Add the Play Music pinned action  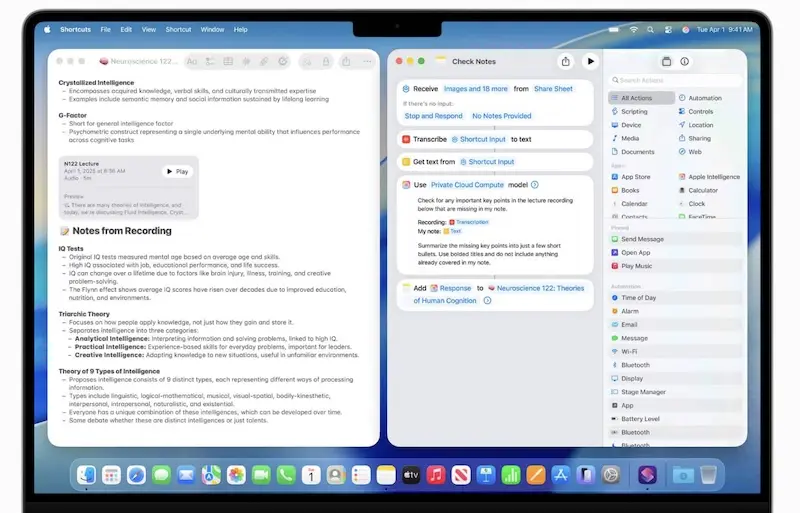(x=676, y=266)
